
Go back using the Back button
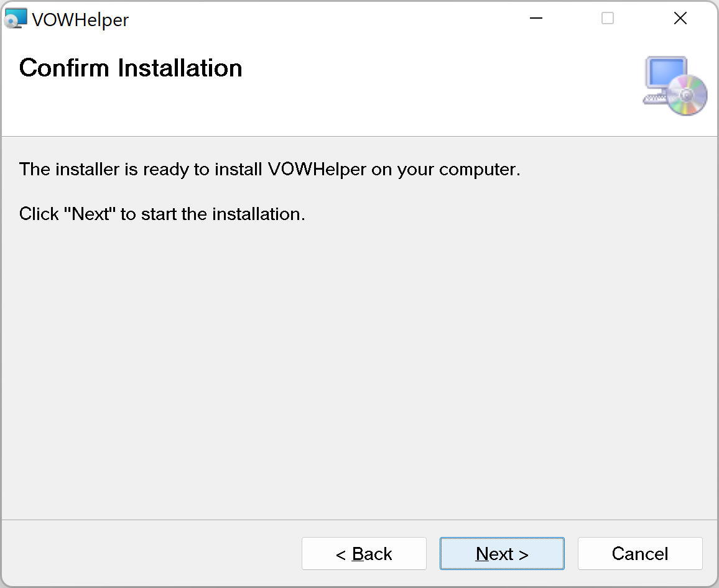point(364,553)
